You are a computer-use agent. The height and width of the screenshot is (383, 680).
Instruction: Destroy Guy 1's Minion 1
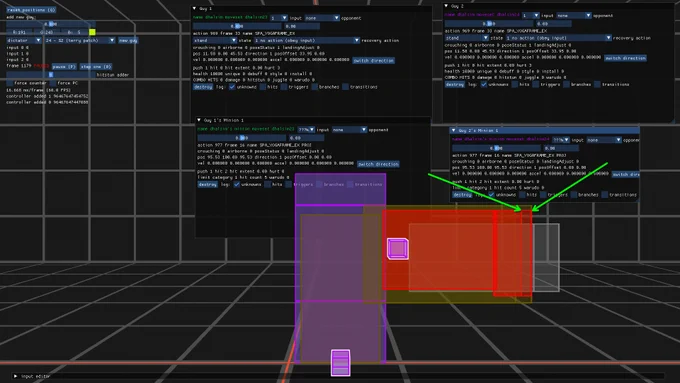[208, 184]
